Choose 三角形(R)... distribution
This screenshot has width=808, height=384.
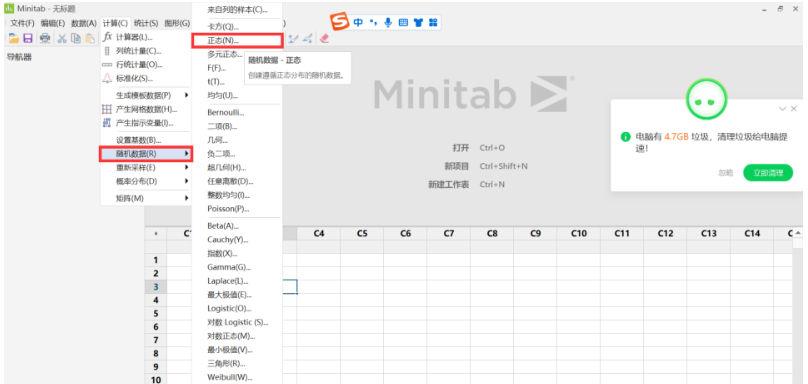click(237, 363)
